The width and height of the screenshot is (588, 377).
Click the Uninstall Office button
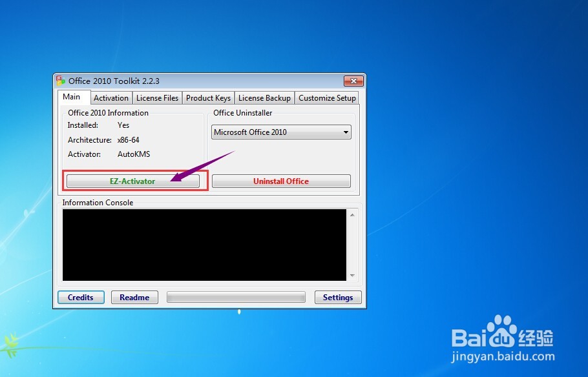tap(281, 181)
